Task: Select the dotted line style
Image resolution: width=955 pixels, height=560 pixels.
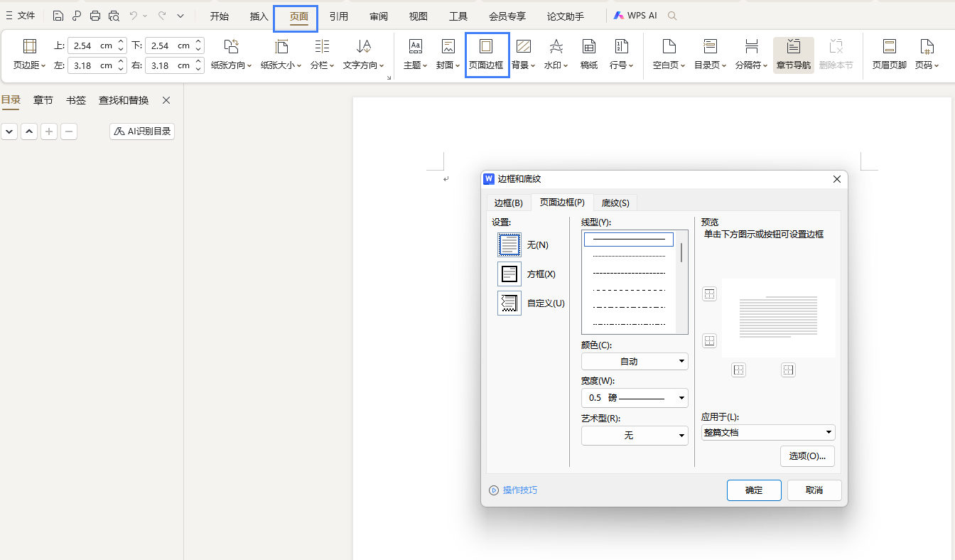Action: (x=629, y=257)
